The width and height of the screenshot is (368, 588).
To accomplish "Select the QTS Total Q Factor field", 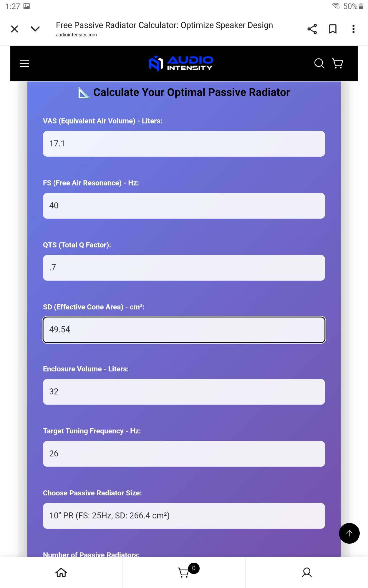I will [x=184, y=268].
